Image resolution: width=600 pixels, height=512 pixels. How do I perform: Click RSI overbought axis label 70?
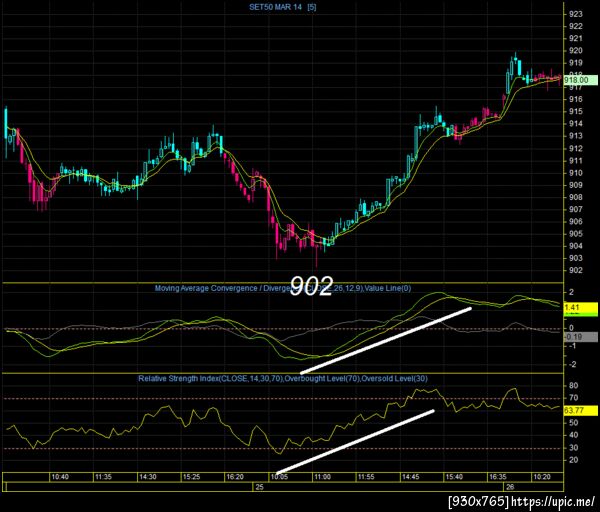574,398
